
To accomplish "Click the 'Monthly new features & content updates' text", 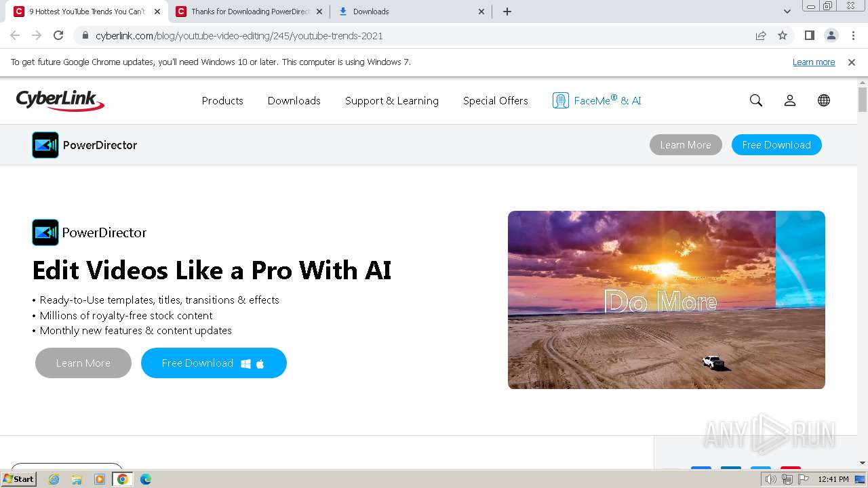I will pos(136,331).
